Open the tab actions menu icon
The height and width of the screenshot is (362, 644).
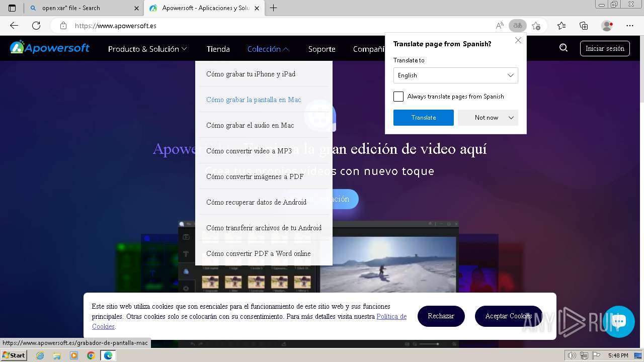tap(12, 8)
